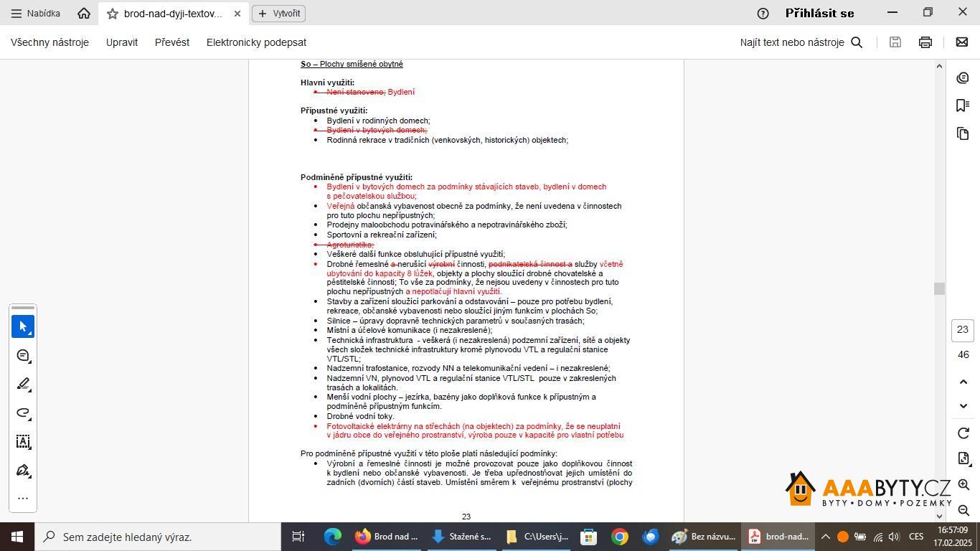980x551 pixels.
Task: Rotate the page view clockwise icon
Action: coord(963,433)
